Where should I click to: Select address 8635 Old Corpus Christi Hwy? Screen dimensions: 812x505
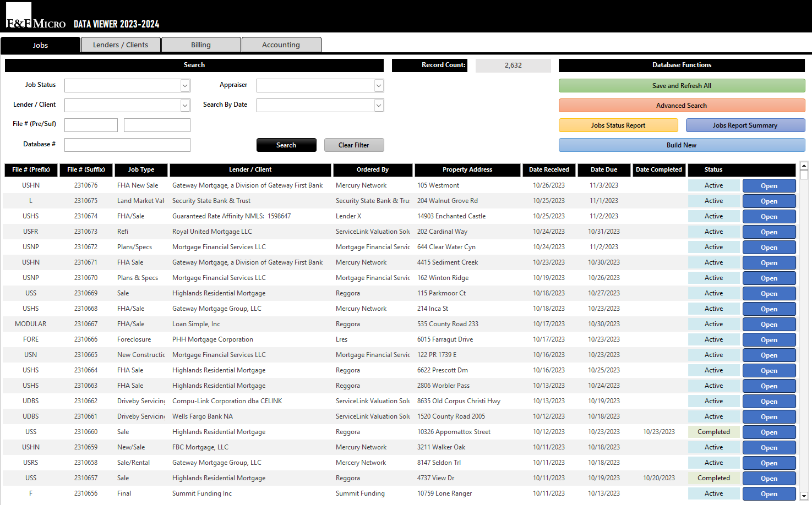(467, 401)
